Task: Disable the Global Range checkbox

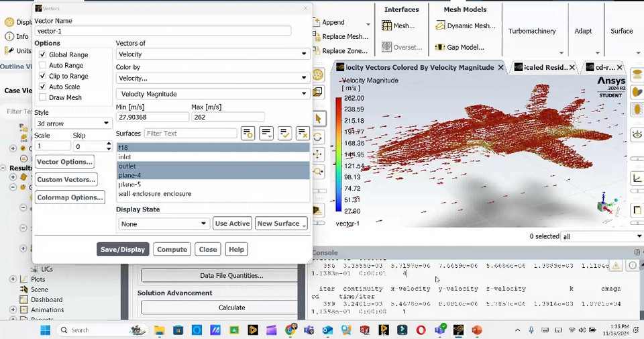Action: click(43, 55)
